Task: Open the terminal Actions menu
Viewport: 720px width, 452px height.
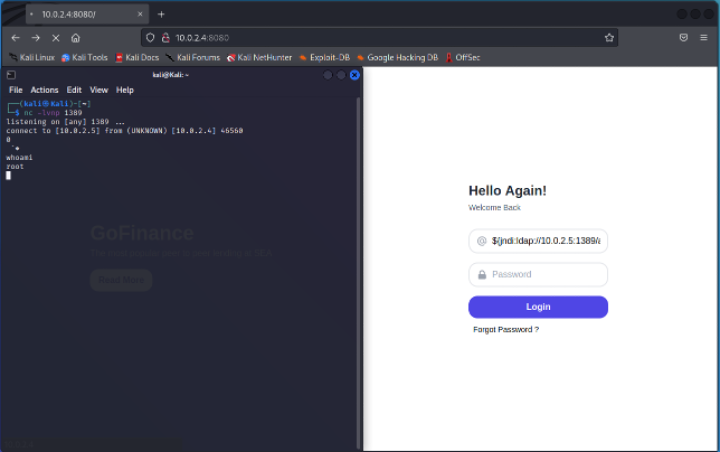Action: tap(45, 90)
